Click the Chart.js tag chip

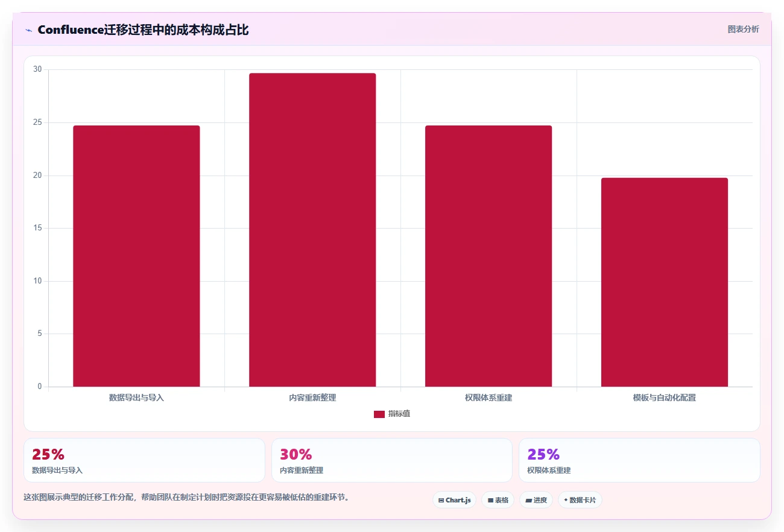click(x=454, y=500)
